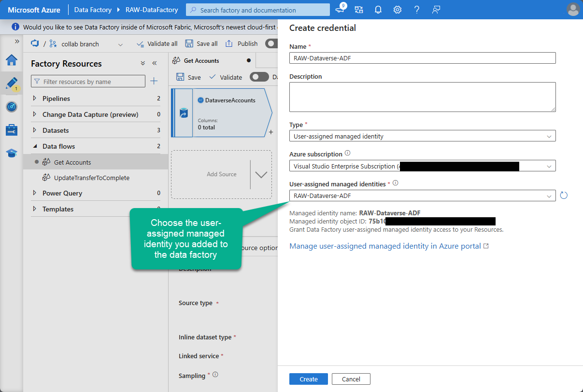Expand the left navigation double chevron
583x392 pixels.
tap(17, 42)
